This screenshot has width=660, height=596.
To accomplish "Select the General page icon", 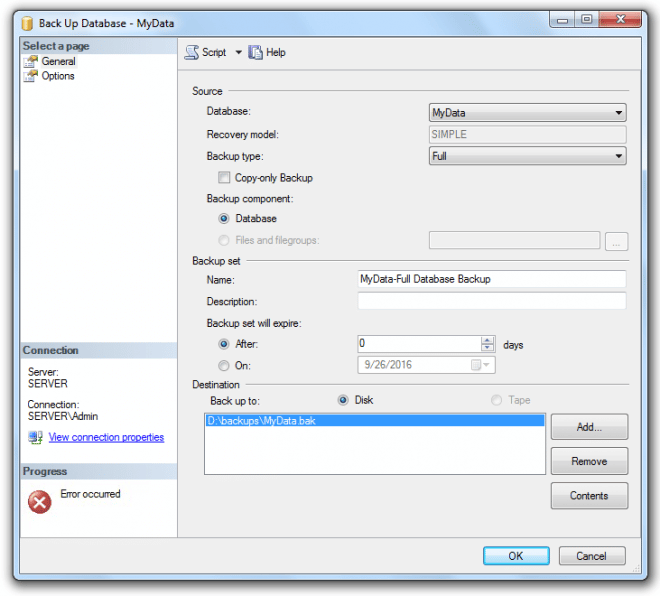I will [x=30, y=61].
